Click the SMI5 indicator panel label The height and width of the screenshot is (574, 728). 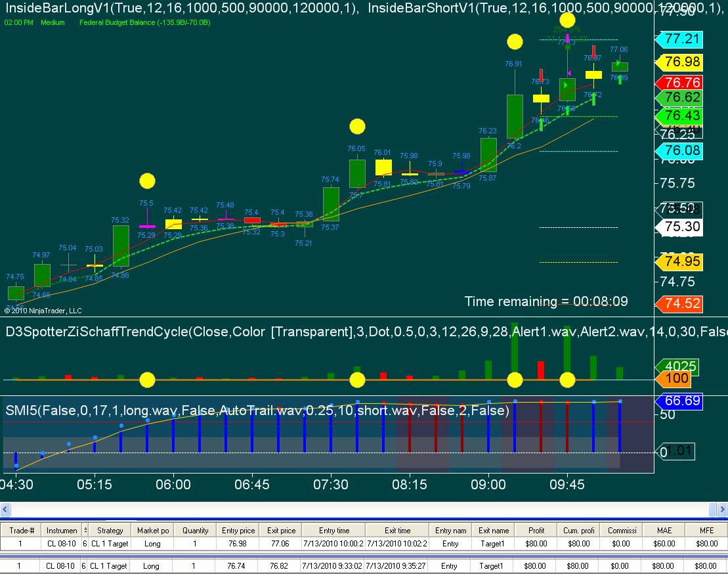(x=257, y=410)
